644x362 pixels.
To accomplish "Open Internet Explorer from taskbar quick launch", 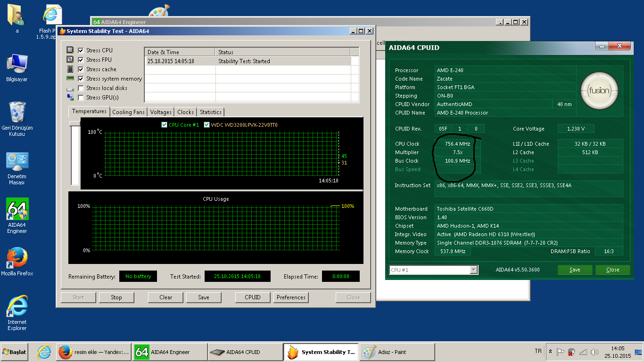I will (44, 352).
